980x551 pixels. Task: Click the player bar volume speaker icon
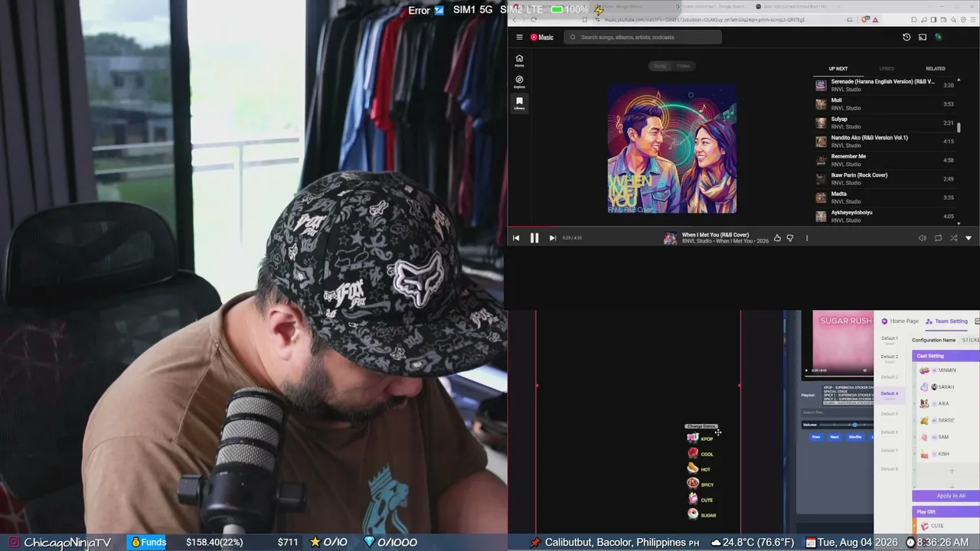click(x=922, y=238)
